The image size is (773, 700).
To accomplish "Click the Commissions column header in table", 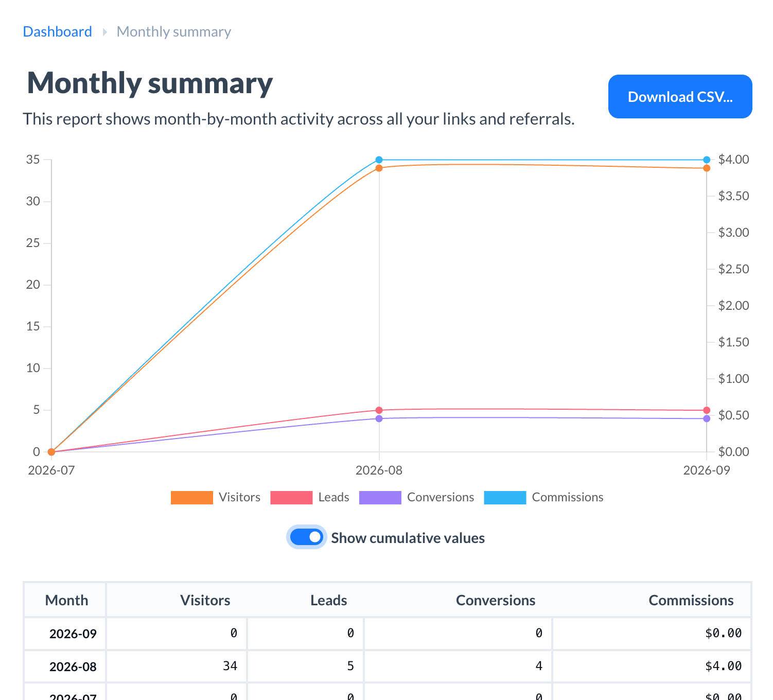I will 691,600.
